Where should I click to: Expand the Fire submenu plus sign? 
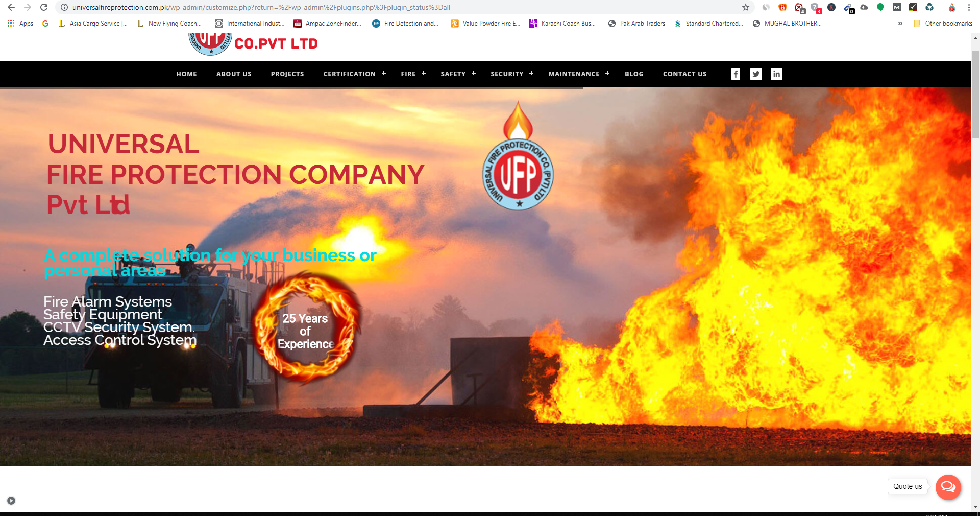pyautogui.click(x=424, y=74)
